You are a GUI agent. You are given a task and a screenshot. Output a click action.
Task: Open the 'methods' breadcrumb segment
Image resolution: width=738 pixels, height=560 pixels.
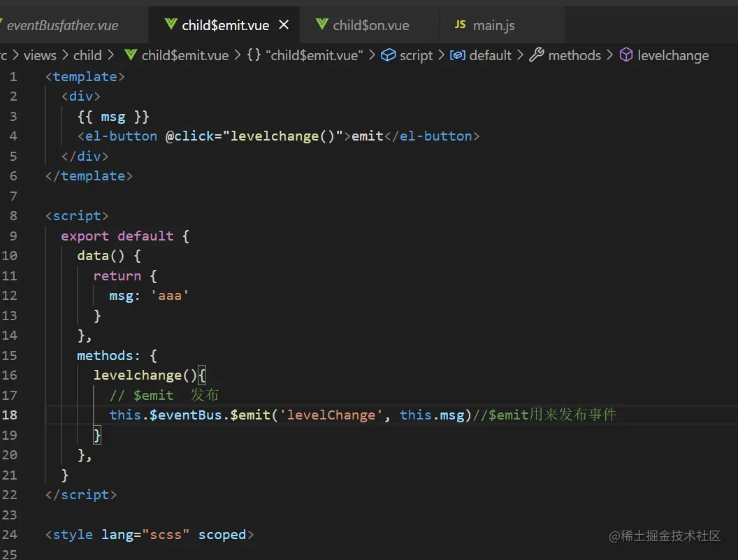click(x=574, y=55)
